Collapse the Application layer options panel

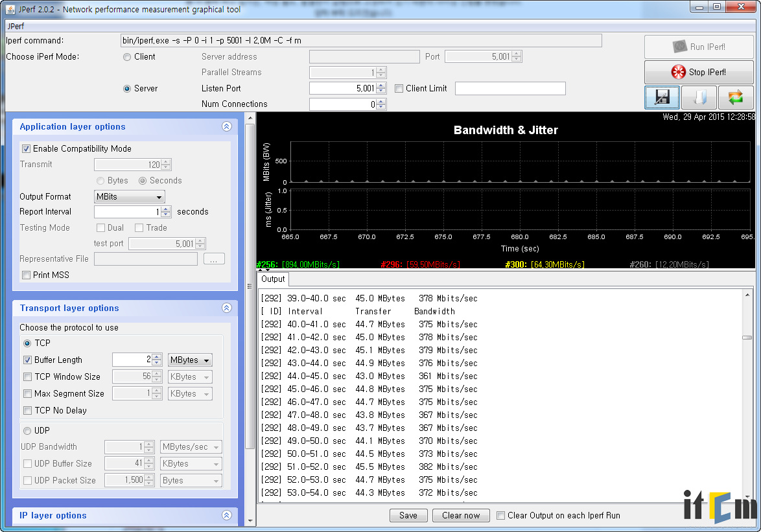tap(227, 126)
